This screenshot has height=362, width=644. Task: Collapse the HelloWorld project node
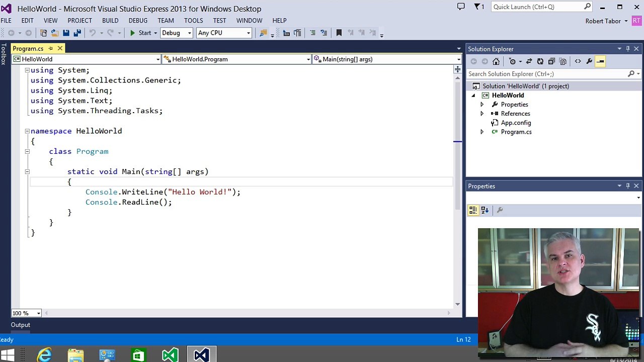point(473,96)
